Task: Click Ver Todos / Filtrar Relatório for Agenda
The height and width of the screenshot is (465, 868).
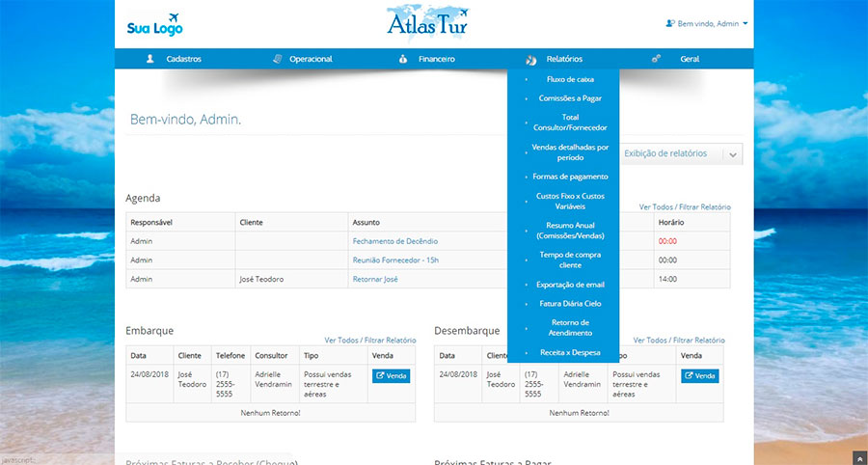Action: point(685,206)
